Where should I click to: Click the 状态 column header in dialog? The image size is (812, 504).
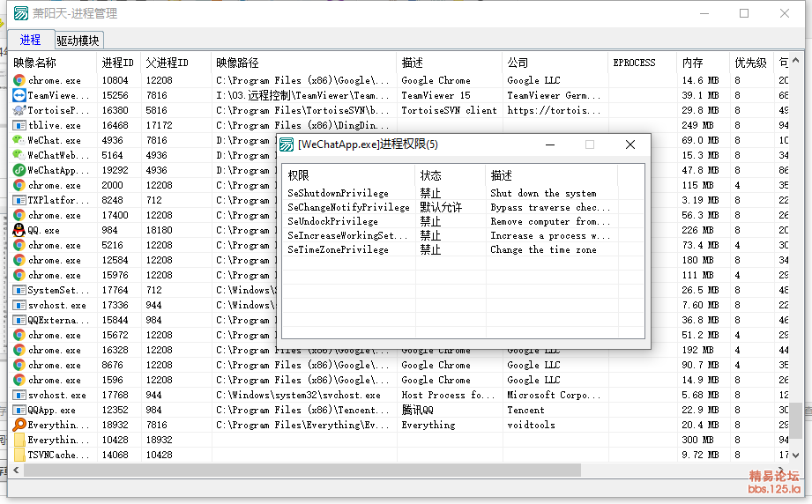(x=431, y=175)
